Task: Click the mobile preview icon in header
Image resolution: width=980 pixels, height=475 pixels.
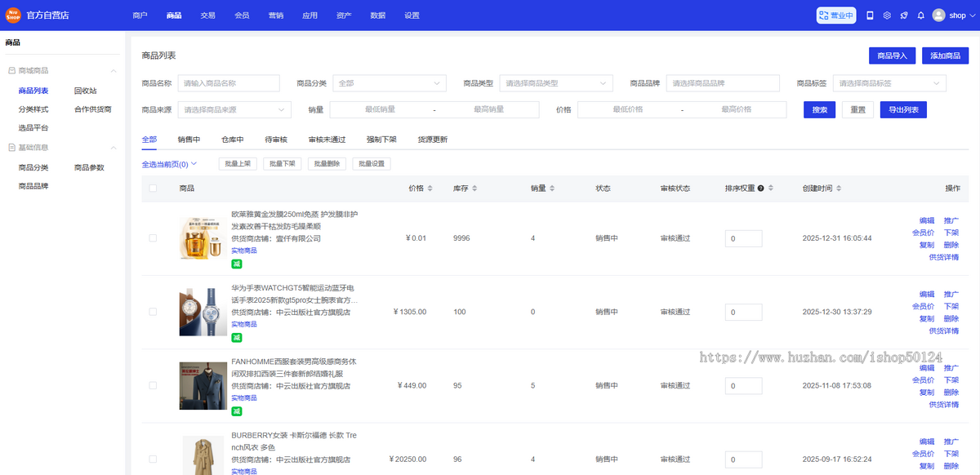Action: (x=870, y=16)
